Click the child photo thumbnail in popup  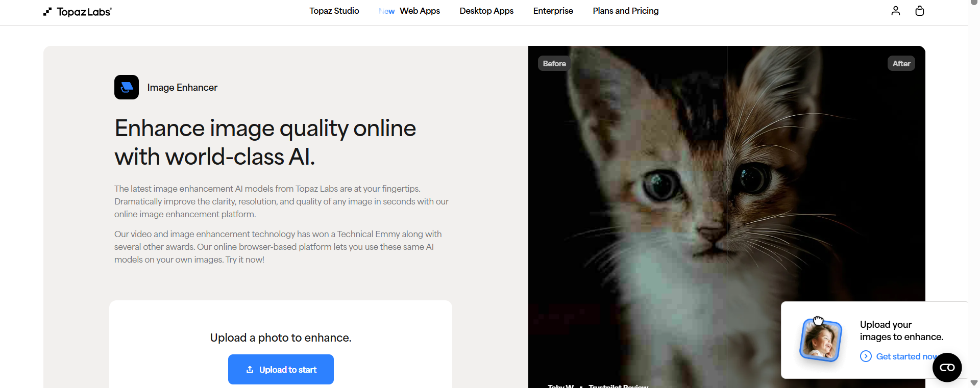(820, 340)
